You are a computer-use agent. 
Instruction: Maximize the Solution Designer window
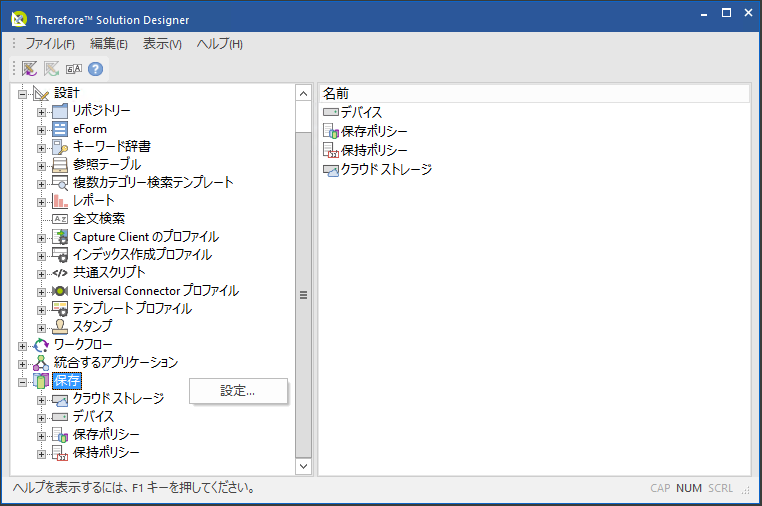(x=726, y=13)
